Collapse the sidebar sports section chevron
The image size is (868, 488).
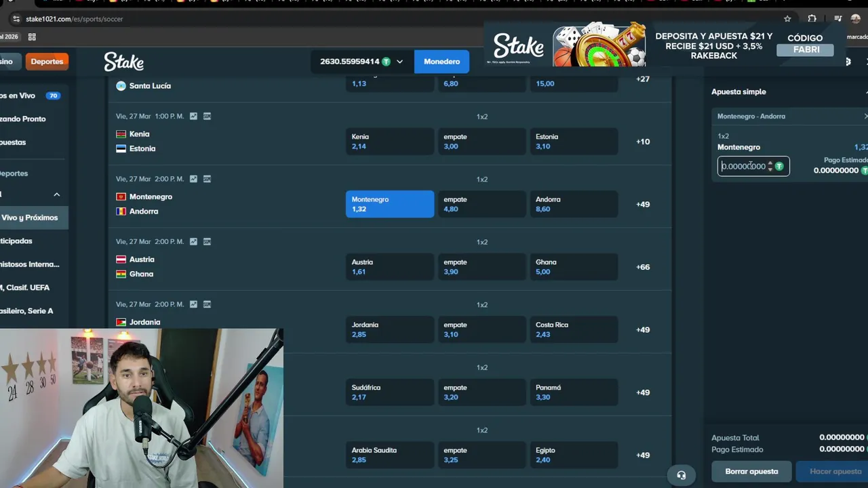[57, 195]
